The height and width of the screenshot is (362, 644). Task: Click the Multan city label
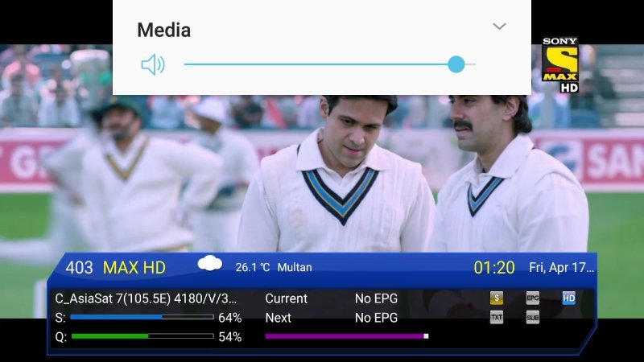295,268
